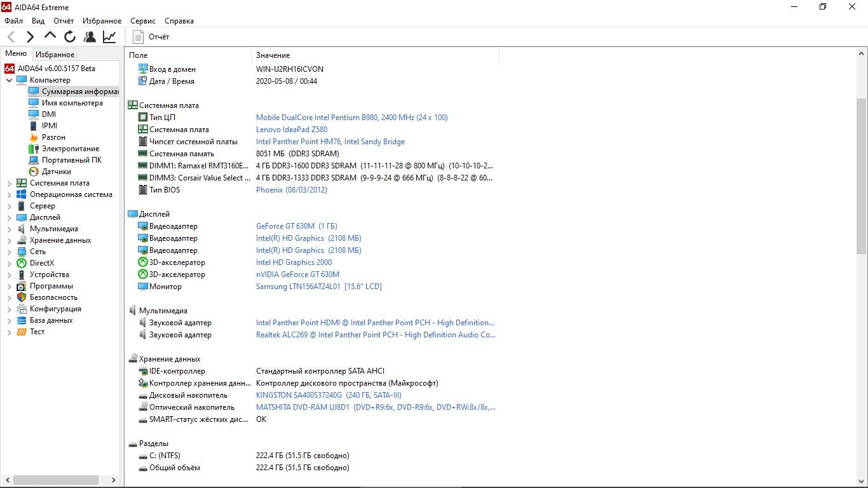
Task: Open the MATSHITA DVD-RAM UJ8D1 link
Action: pos(376,407)
